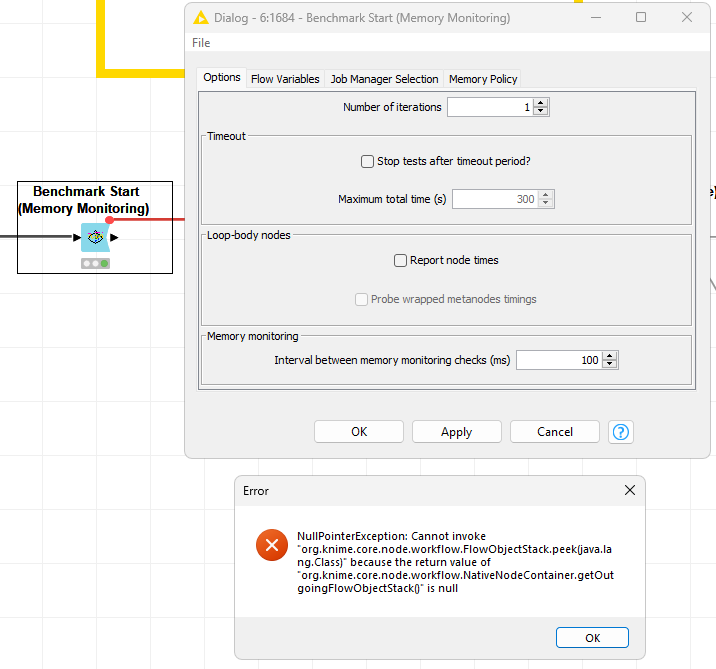
Task: Click the red error icon
Action: [x=271, y=546]
